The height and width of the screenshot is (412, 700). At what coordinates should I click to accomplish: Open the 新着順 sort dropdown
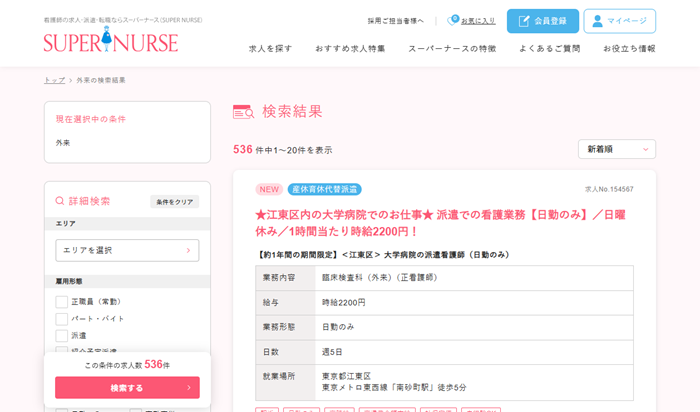[617, 149]
